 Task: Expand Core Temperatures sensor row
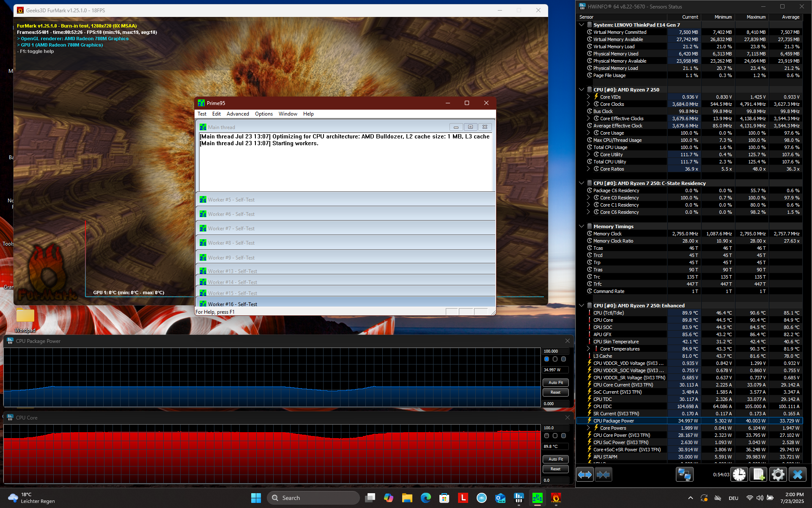pyautogui.click(x=588, y=349)
